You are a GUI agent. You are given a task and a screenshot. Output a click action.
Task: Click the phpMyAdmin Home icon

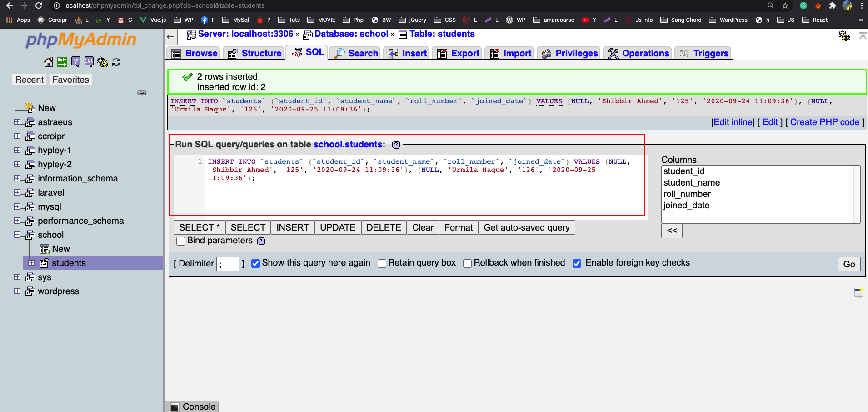pos(48,62)
